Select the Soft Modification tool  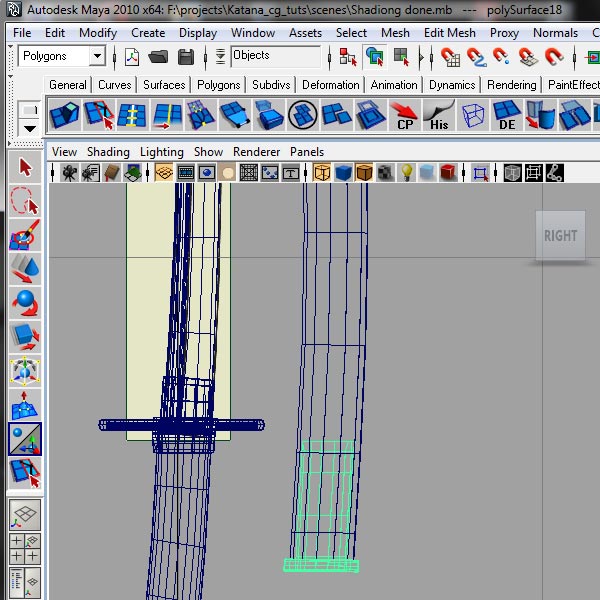pyautogui.click(x=25, y=405)
